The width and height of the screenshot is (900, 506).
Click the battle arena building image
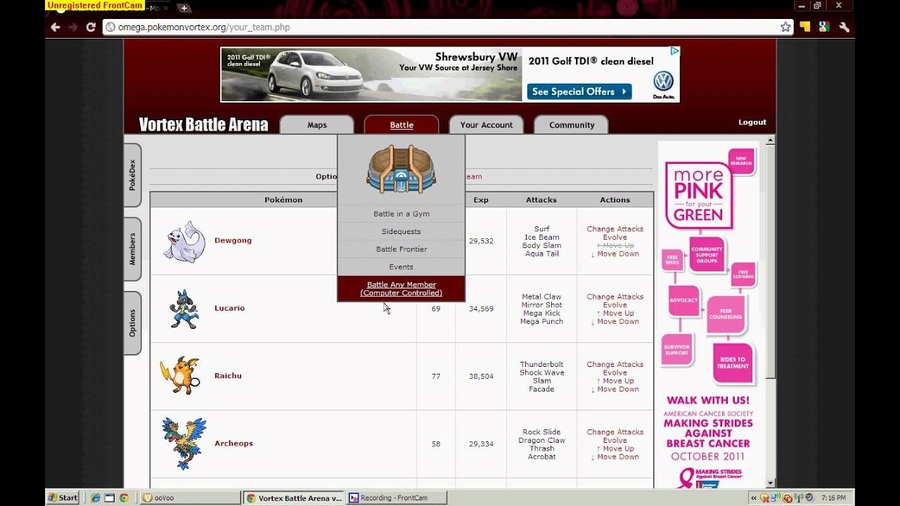[x=401, y=169]
